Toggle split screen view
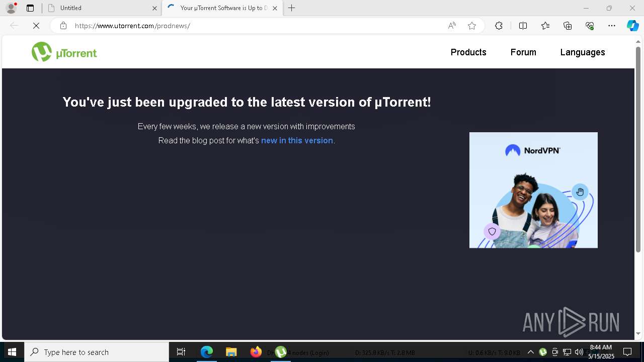This screenshot has height=362, width=644. click(523, 26)
